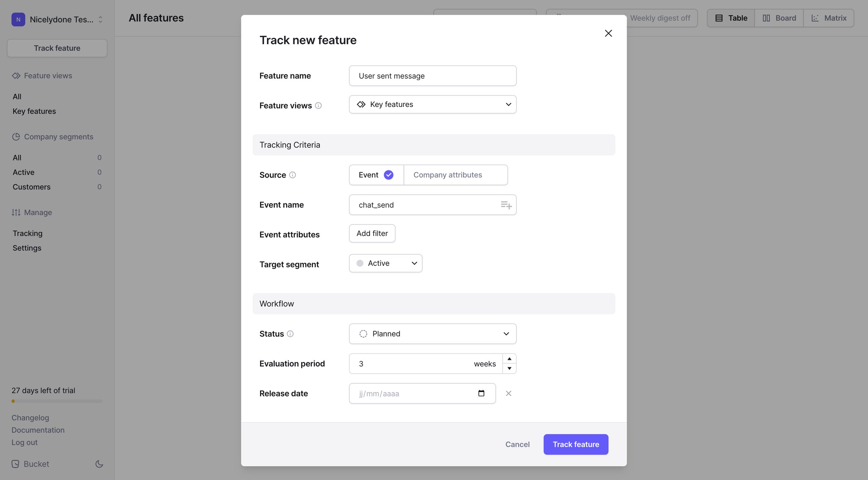This screenshot has height=480, width=868.
Task: Click the trial days progress bar
Action: point(57,401)
